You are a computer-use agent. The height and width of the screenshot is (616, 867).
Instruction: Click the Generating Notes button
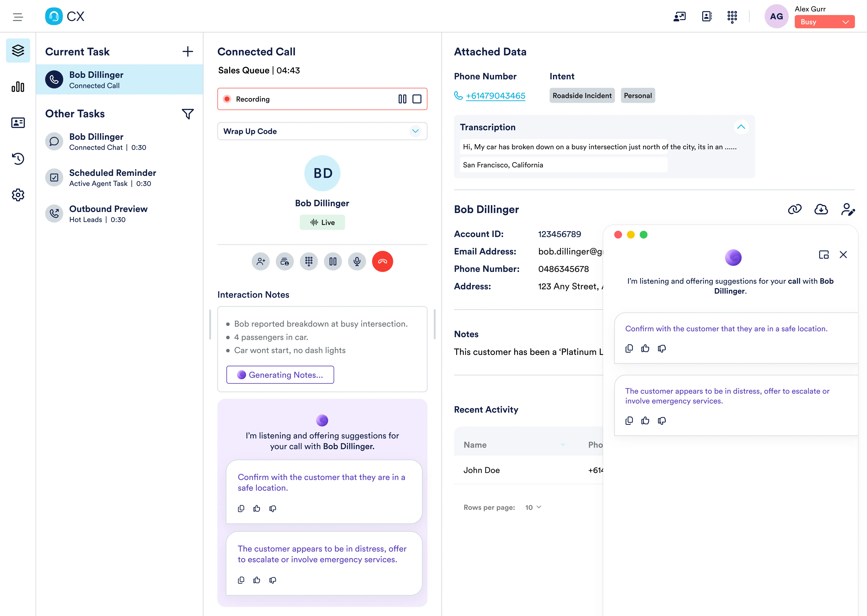[x=280, y=375]
